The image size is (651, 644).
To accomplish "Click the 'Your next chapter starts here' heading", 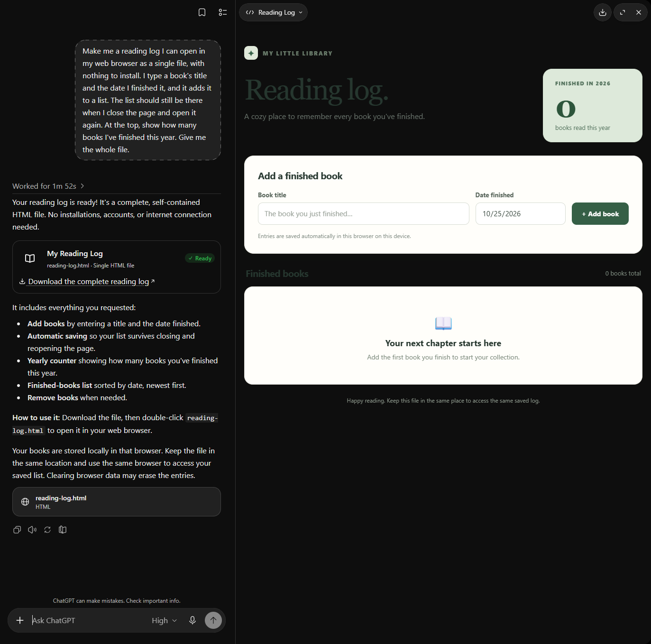I will pos(443,343).
